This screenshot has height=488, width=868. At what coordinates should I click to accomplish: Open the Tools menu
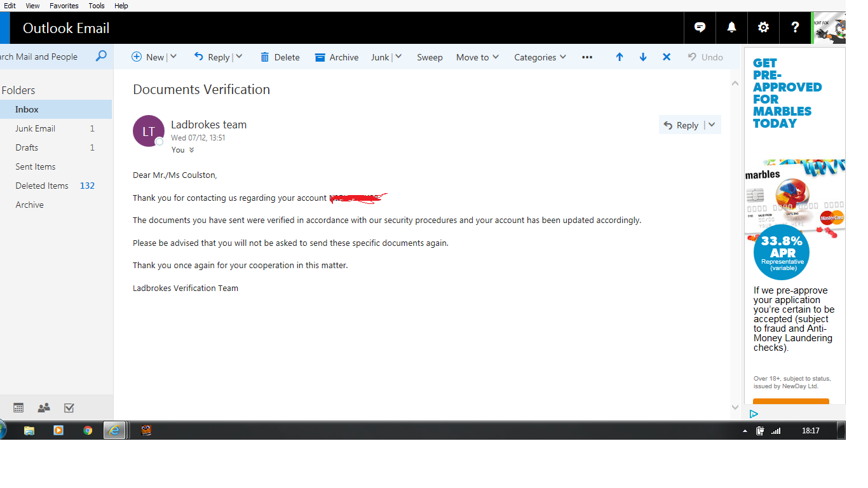point(97,6)
